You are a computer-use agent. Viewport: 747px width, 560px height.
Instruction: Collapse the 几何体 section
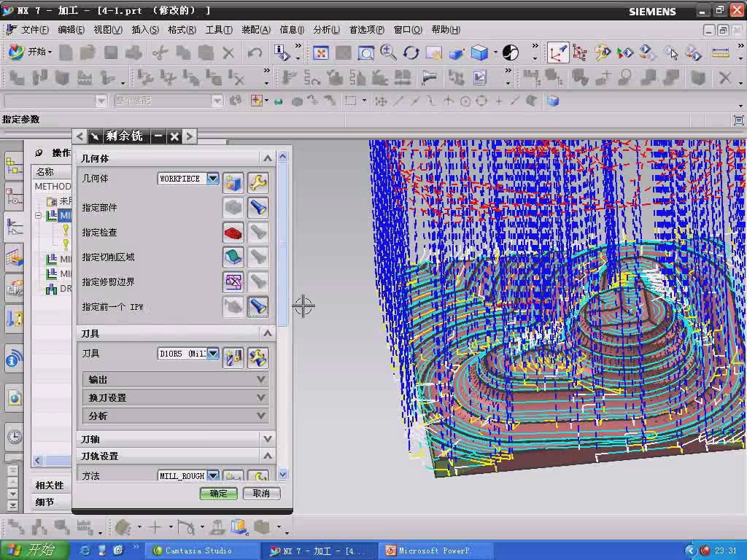pos(267,158)
